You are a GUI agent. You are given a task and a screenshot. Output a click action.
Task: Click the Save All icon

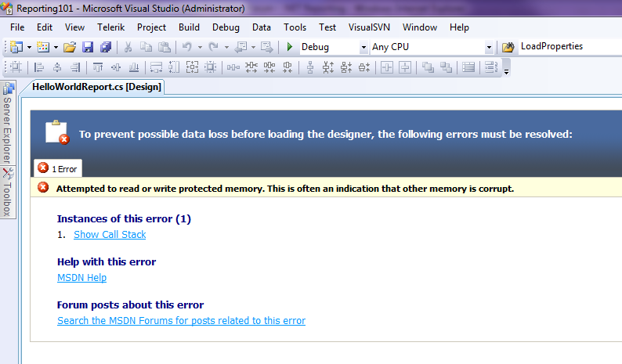click(106, 47)
